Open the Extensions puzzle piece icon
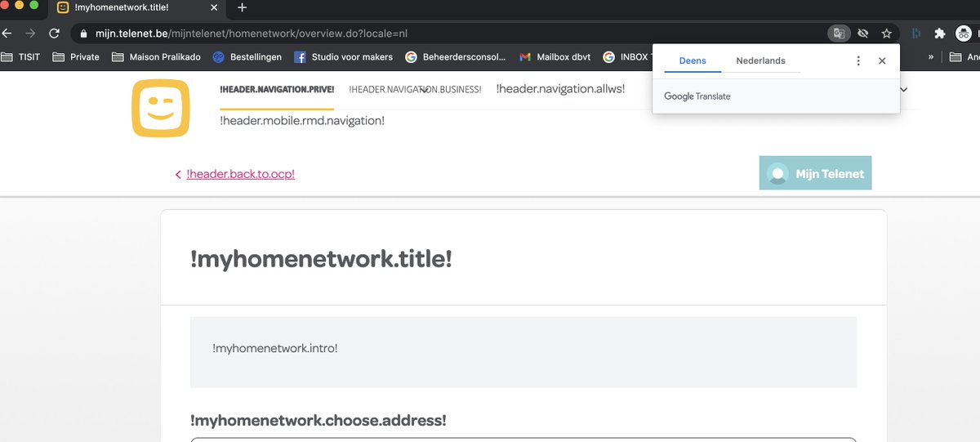 coord(940,33)
